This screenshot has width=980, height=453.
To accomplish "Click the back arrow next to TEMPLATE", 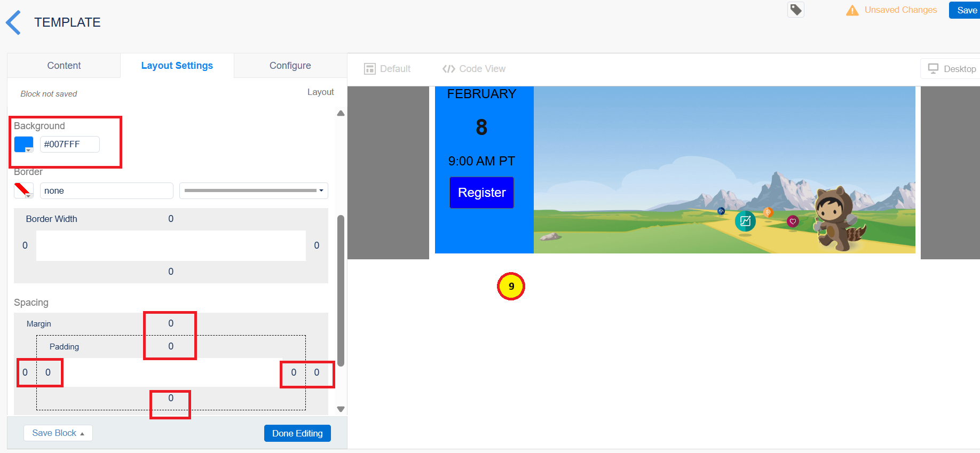I will (13, 22).
